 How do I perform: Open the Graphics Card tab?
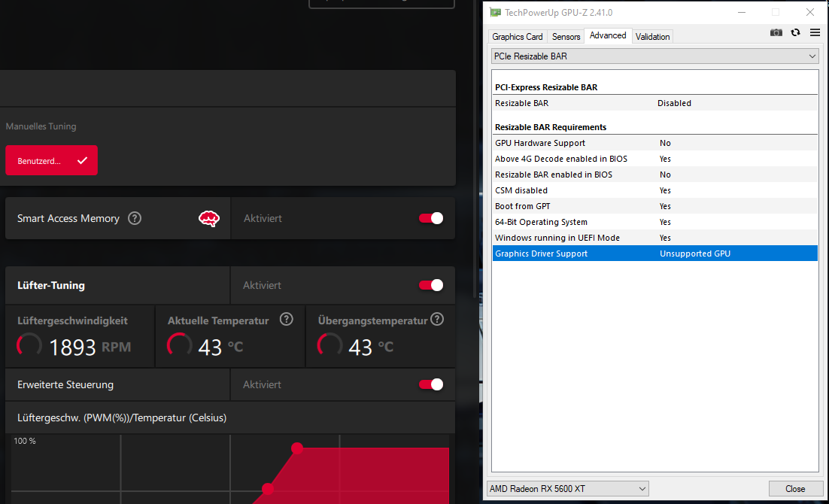point(517,36)
